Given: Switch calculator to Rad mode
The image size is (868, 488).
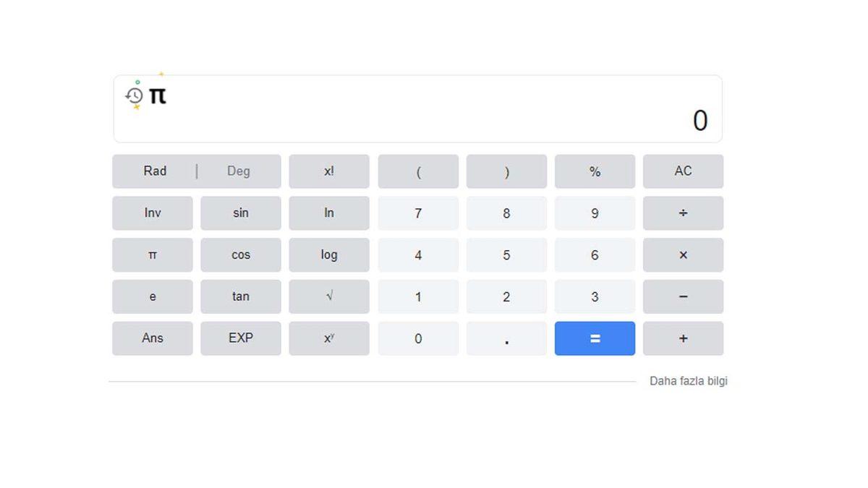Looking at the screenshot, I should click(154, 171).
